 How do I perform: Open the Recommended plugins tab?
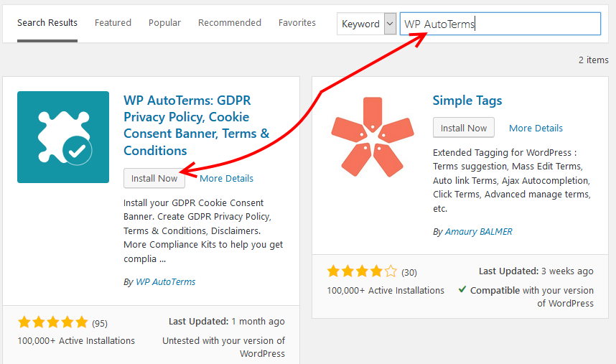click(230, 23)
